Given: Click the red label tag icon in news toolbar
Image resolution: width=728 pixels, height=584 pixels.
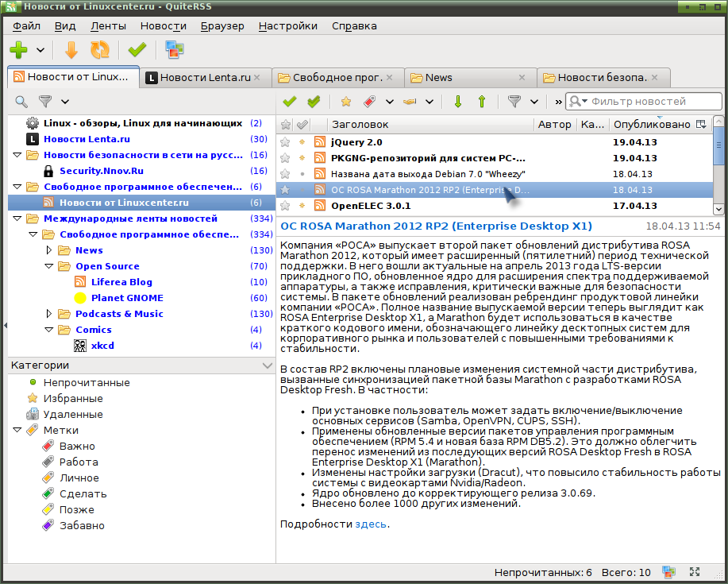Looking at the screenshot, I should click(x=370, y=101).
